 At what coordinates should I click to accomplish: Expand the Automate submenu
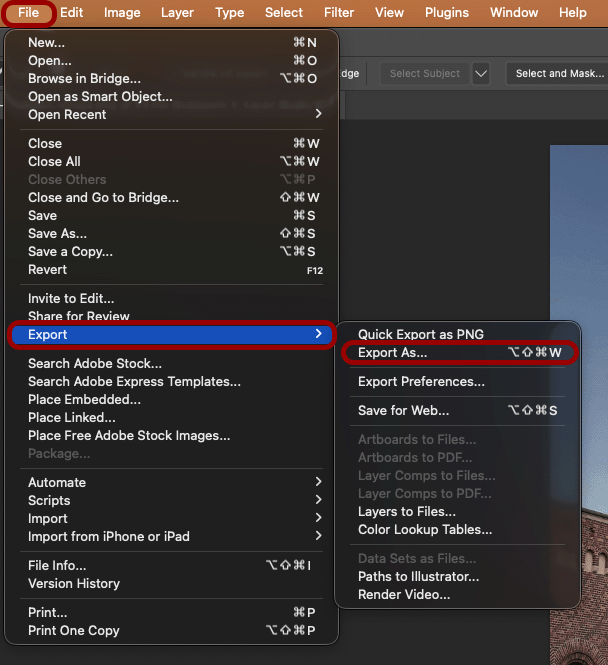318,482
